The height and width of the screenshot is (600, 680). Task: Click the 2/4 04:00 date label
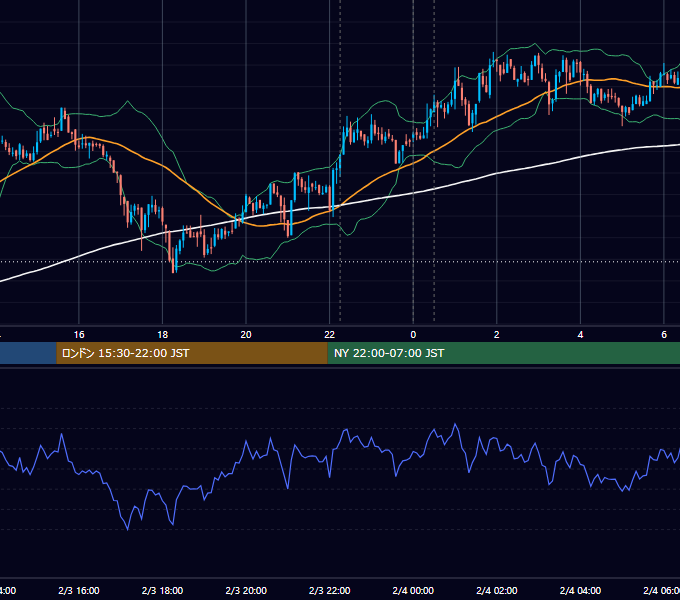pos(580,590)
